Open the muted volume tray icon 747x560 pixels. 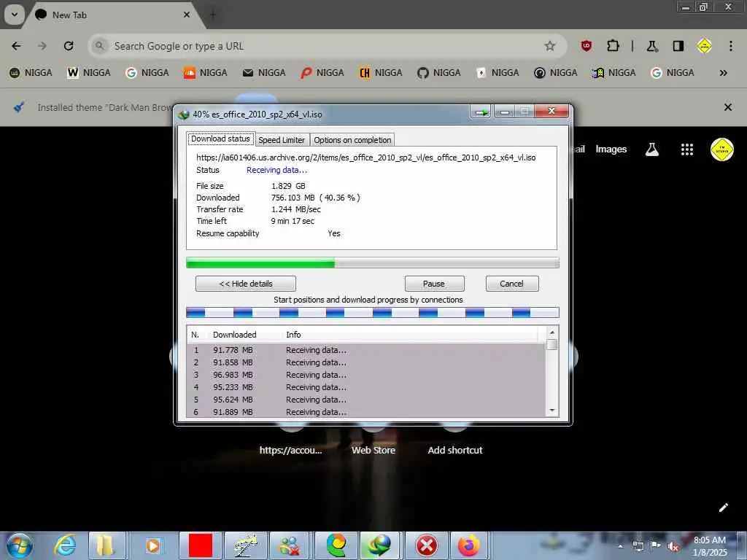pyautogui.click(x=673, y=545)
